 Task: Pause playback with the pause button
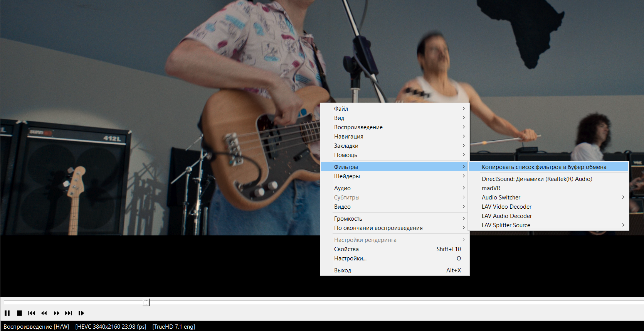[7, 313]
